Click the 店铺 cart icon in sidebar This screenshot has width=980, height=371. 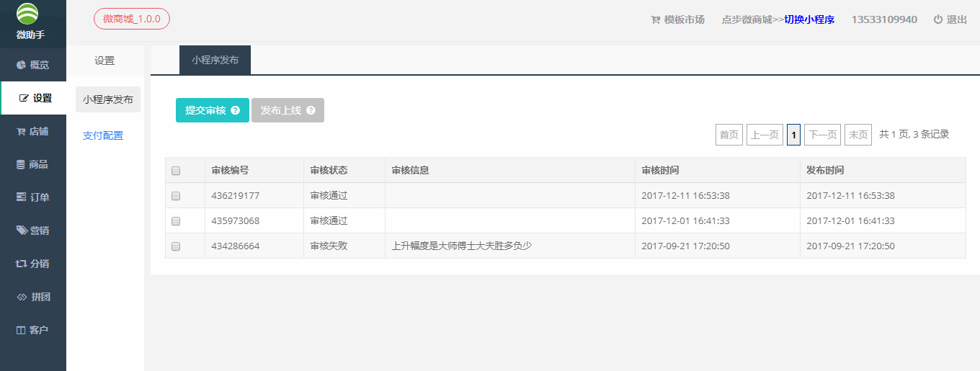click(x=22, y=131)
